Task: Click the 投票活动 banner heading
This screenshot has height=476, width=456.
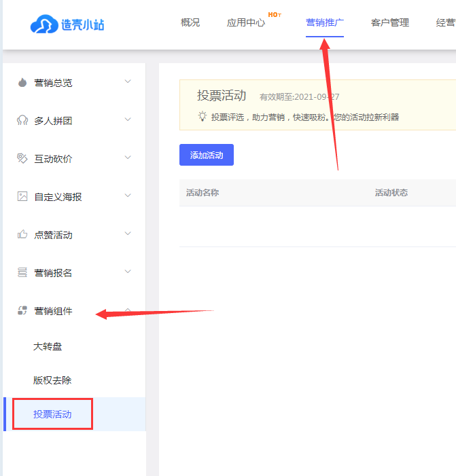Action: click(222, 95)
